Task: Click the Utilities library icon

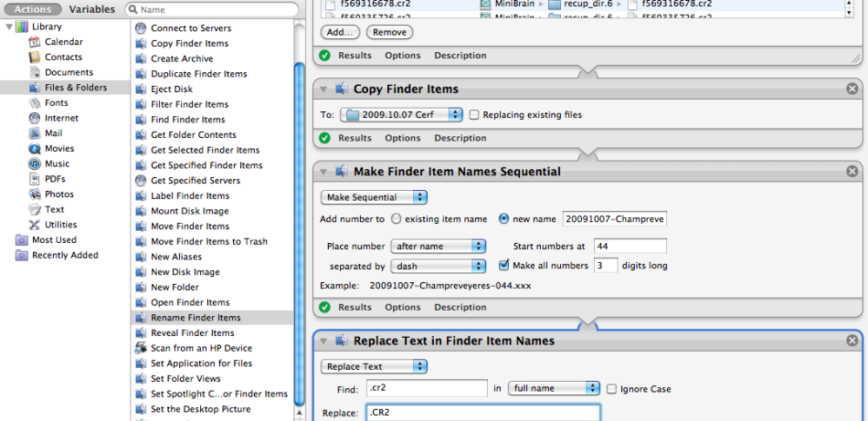Action: (34, 225)
